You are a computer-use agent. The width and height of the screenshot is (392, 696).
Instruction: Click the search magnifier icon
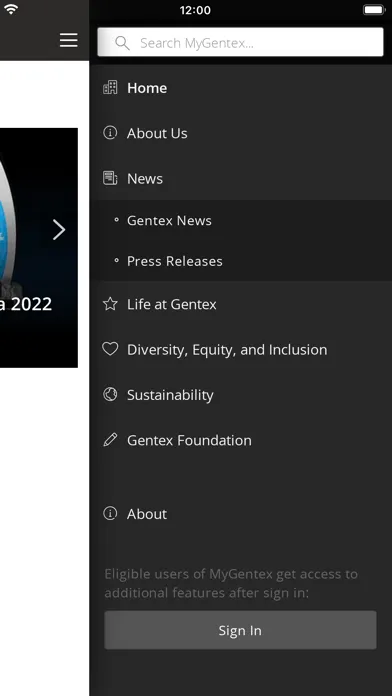122,43
